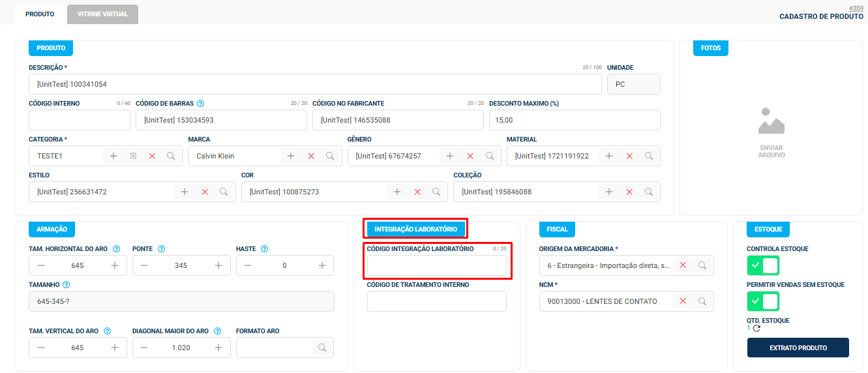This screenshot has width=868, height=373.
Task: Click the Extrato Produto button
Action: click(798, 348)
